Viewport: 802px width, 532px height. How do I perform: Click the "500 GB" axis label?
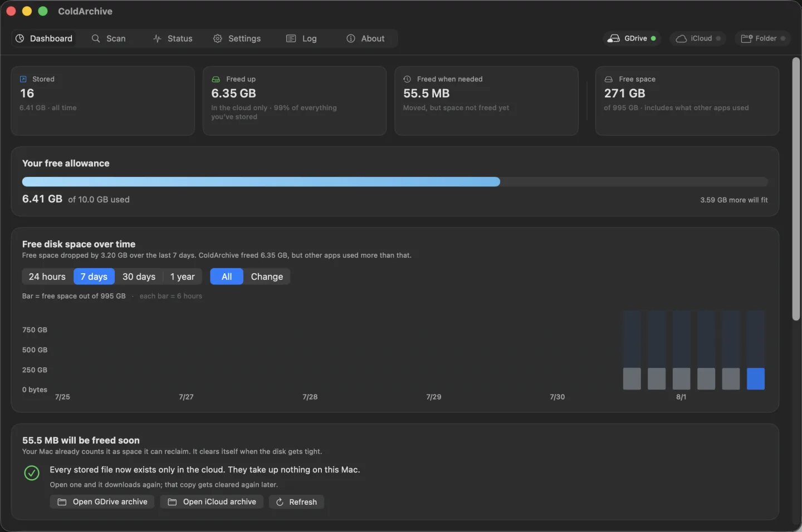[35, 350]
